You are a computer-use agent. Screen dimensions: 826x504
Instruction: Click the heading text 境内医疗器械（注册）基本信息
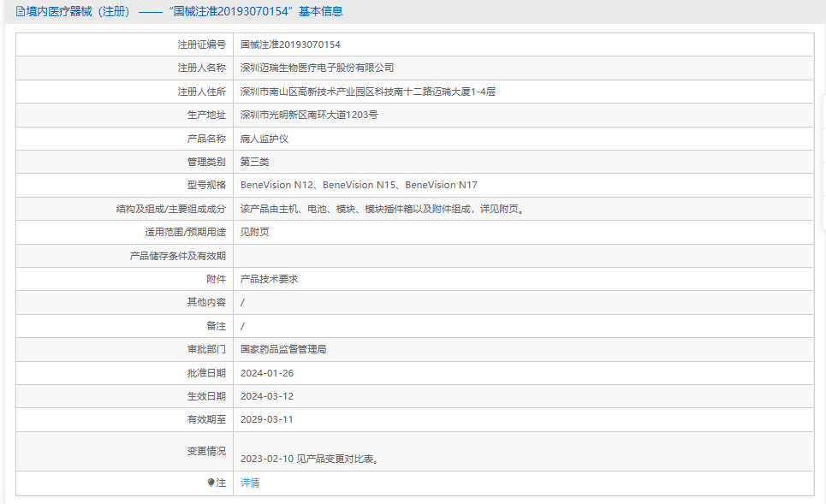(184, 12)
